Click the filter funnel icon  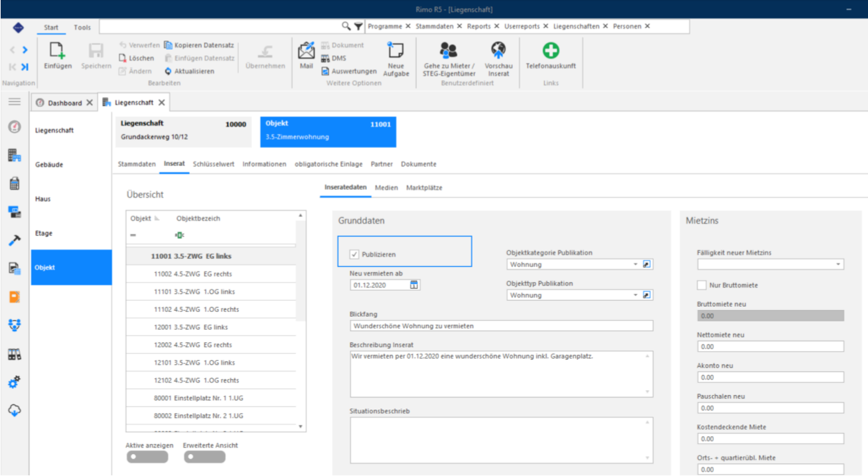click(358, 26)
